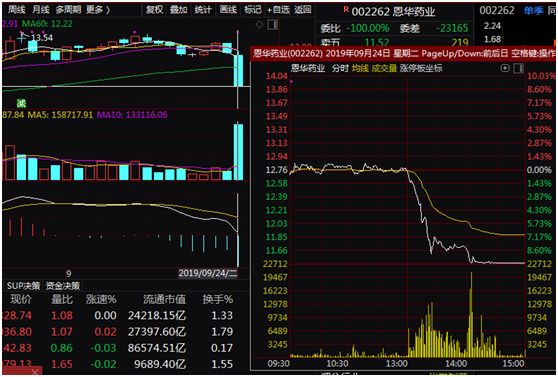Viewport: 558px width, 377px height.
Task: Toggle the 成交量 volume display
Action: click(384, 68)
